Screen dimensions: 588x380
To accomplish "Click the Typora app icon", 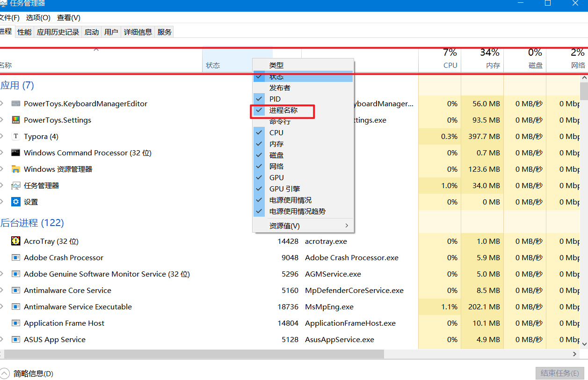I will tap(16, 137).
